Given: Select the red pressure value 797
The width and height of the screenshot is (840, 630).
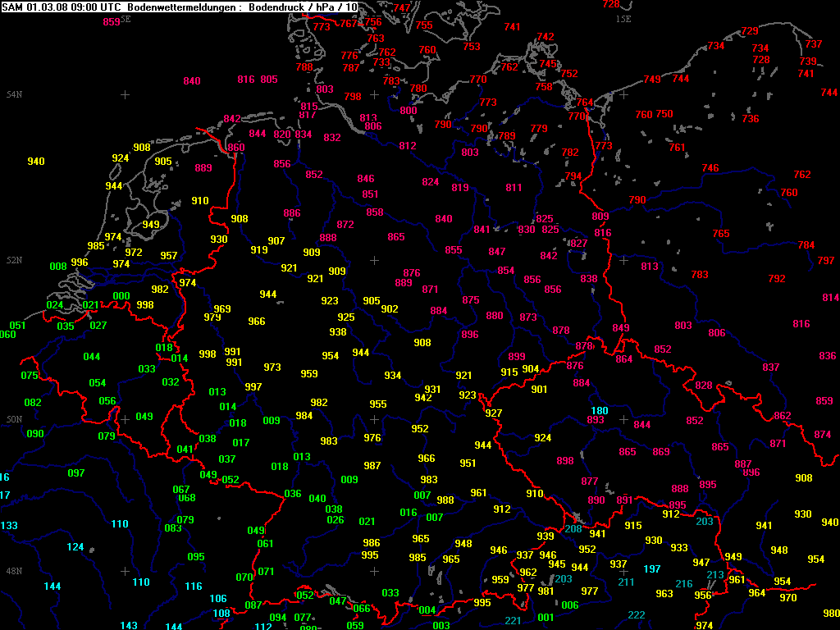Looking at the screenshot, I should 826,261.
